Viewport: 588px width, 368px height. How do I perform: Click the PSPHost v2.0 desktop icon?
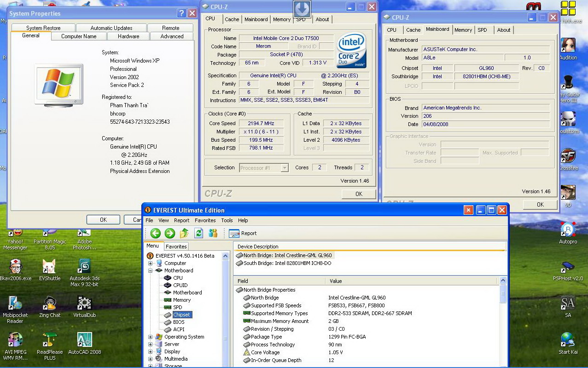point(568,270)
